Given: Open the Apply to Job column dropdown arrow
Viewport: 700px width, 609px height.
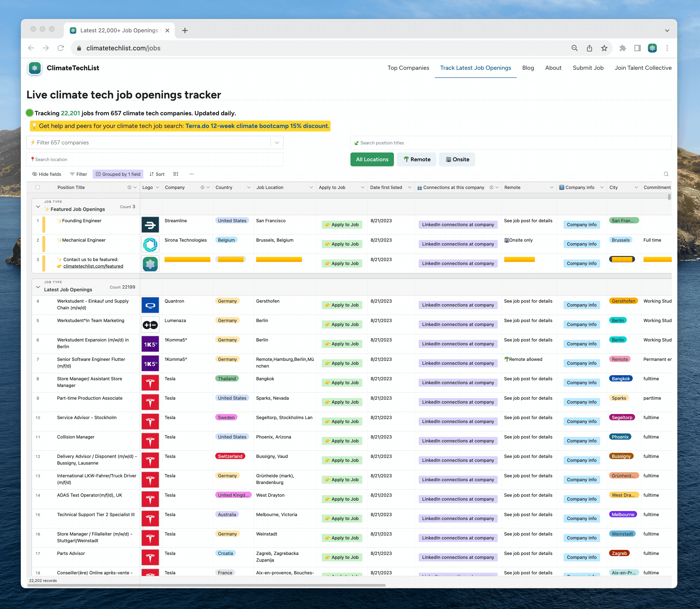Looking at the screenshot, I should tap(362, 187).
